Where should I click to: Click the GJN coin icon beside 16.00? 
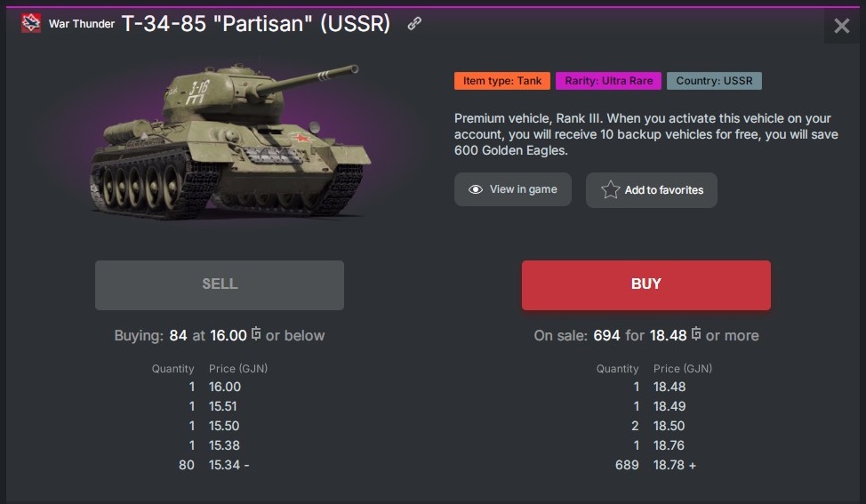(256, 335)
